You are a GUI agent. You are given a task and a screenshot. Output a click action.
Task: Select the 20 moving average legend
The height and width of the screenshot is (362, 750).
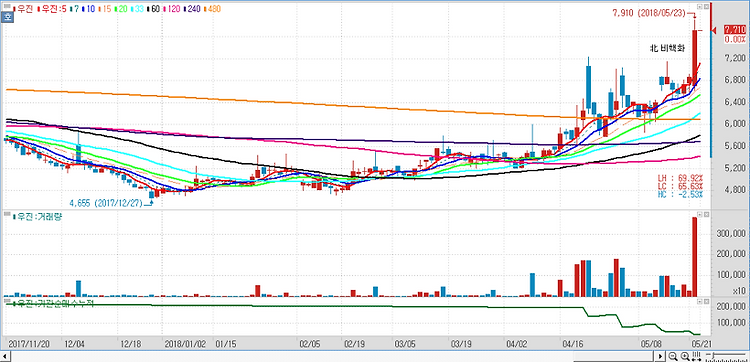[x=122, y=9]
